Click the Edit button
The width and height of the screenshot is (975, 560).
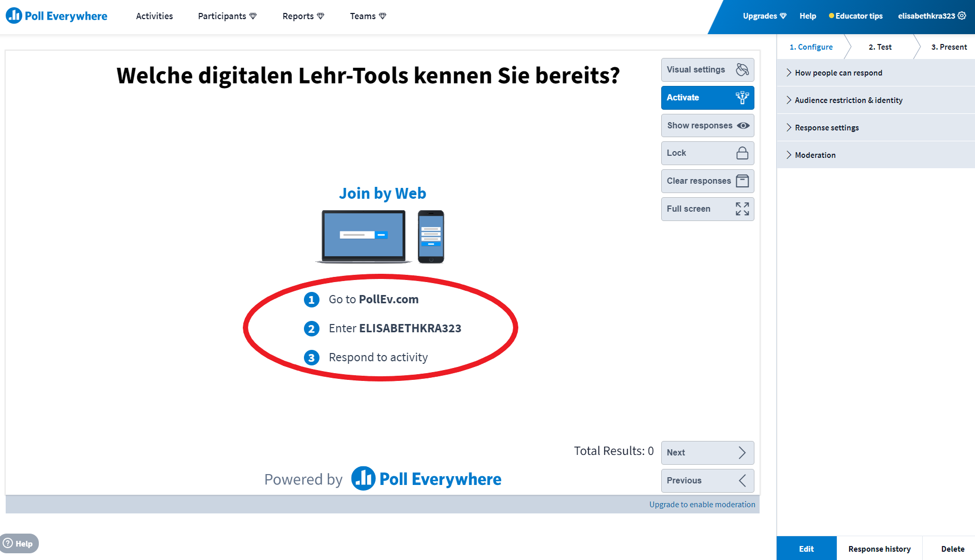(806, 549)
